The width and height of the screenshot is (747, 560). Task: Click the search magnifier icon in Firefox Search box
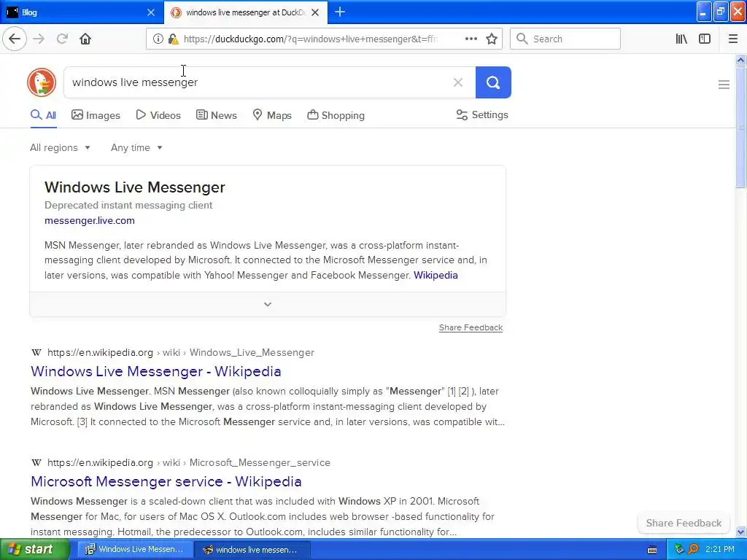click(522, 39)
